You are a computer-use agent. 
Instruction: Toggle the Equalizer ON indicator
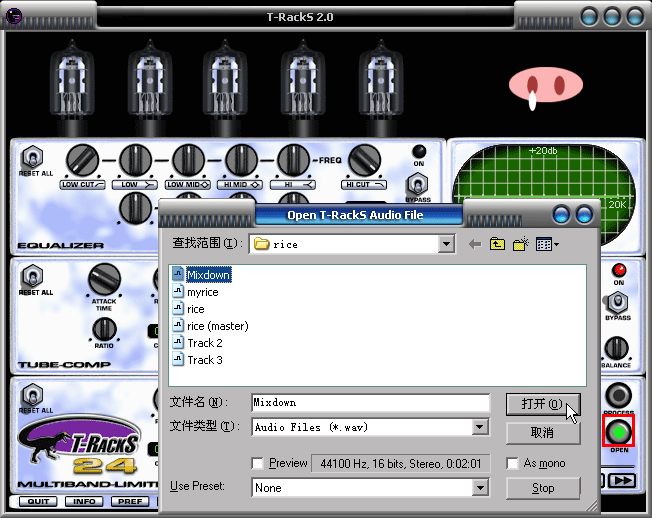[419, 151]
